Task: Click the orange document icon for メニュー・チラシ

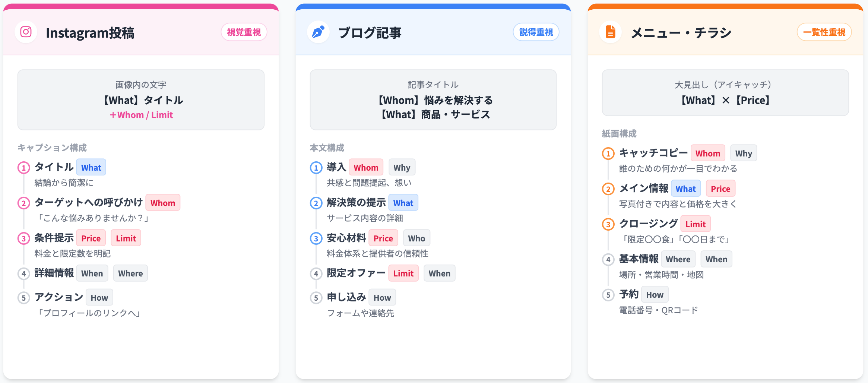Action: 610,32
